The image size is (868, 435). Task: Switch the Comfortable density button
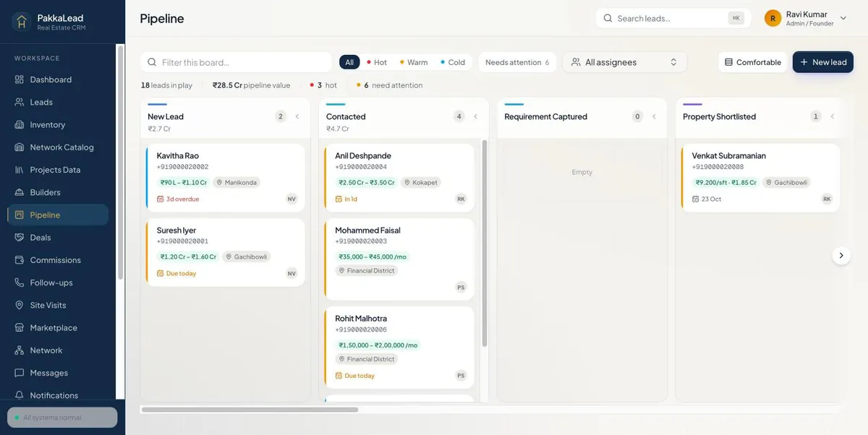pos(753,62)
